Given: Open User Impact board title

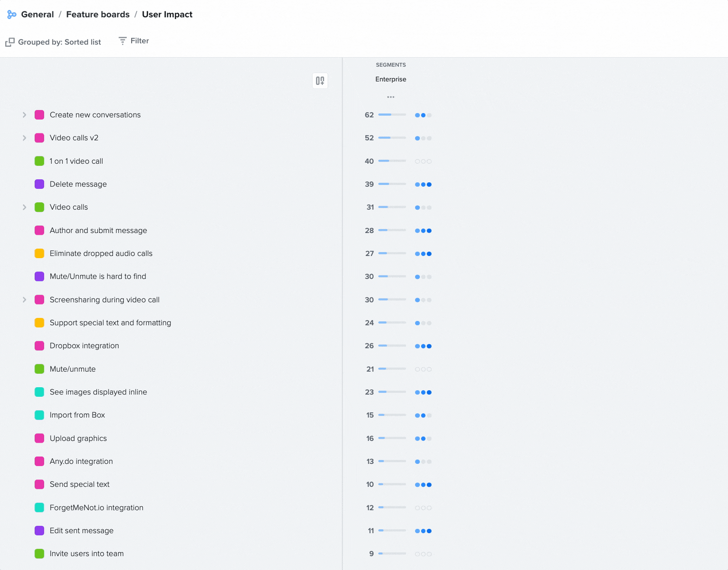Looking at the screenshot, I should tap(167, 14).
